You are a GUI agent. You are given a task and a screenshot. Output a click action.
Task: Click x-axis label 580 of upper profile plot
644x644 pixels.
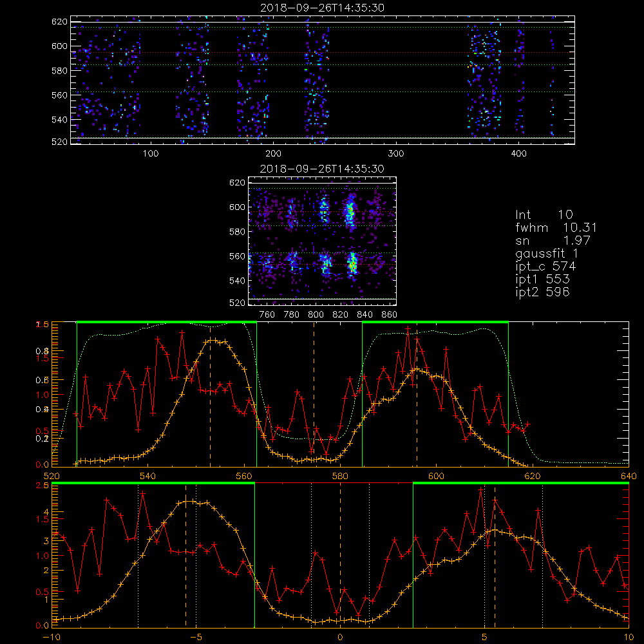pos(340,476)
